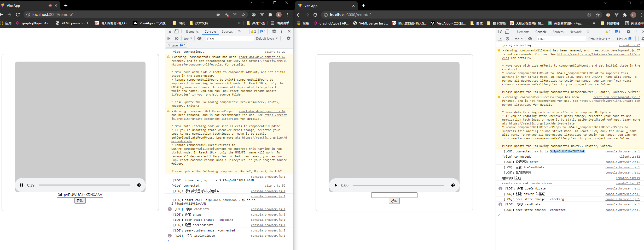The width and height of the screenshot is (644, 250).
Task: Expand Default levels dropdown in remote2 console
Action: [x=599, y=39]
